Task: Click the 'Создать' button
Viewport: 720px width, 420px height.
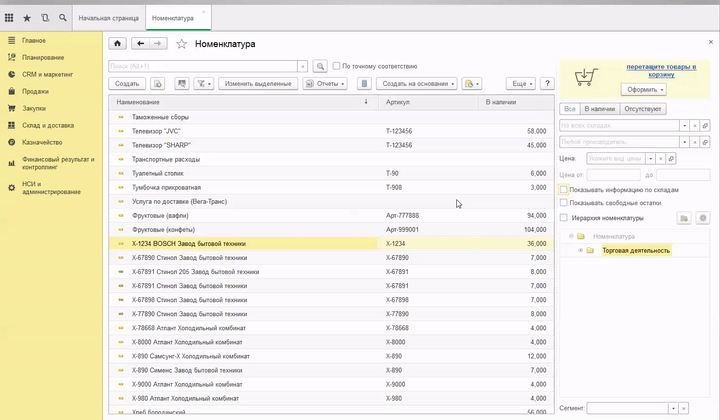Action: click(x=127, y=84)
